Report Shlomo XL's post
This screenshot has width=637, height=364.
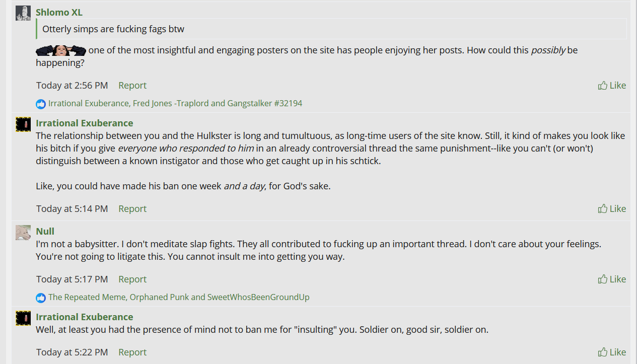132,86
